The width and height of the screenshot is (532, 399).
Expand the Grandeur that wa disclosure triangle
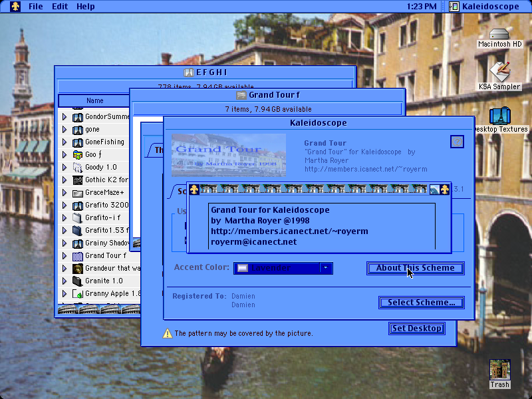(65, 269)
